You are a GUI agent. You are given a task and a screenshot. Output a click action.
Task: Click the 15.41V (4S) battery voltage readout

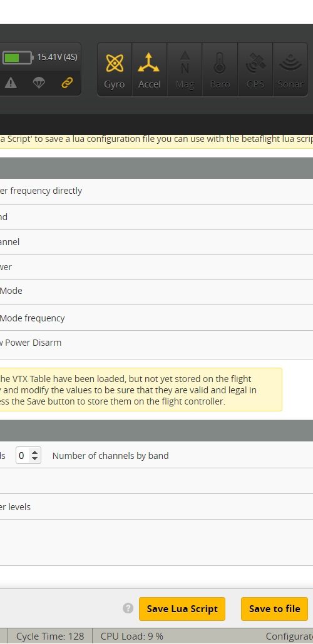pyautogui.click(x=57, y=57)
